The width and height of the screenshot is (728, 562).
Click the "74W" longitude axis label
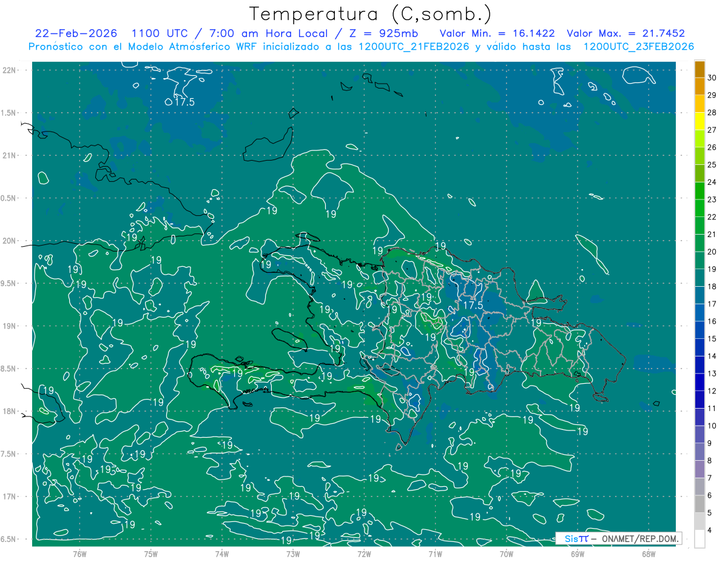(222, 554)
